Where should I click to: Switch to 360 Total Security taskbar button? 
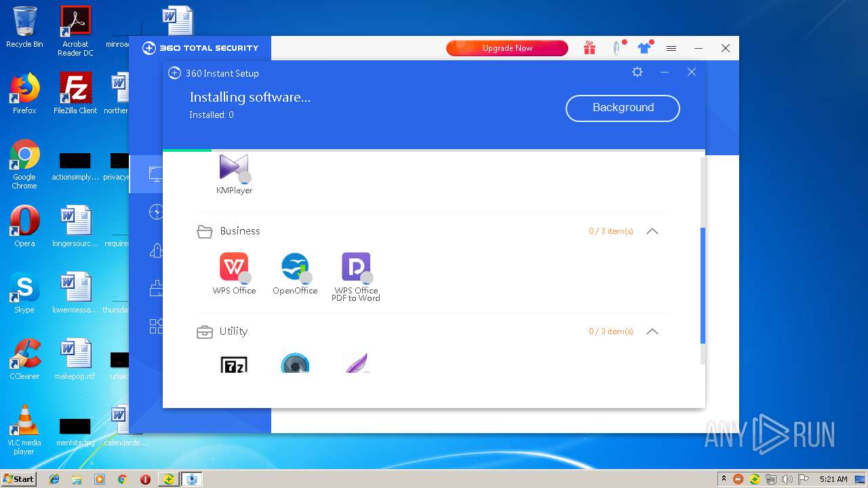(x=168, y=479)
